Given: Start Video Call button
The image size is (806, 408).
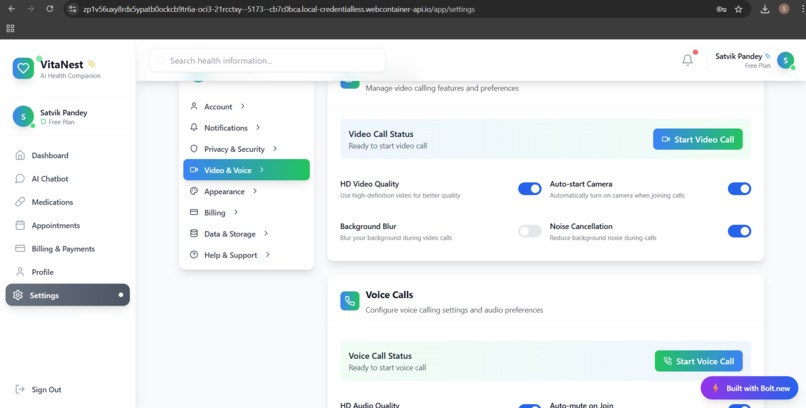Looking at the screenshot, I should coord(698,139).
